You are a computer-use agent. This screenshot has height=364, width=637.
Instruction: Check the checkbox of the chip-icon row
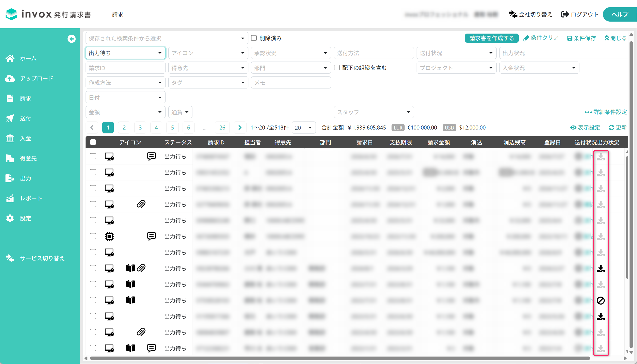pyautogui.click(x=93, y=236)
